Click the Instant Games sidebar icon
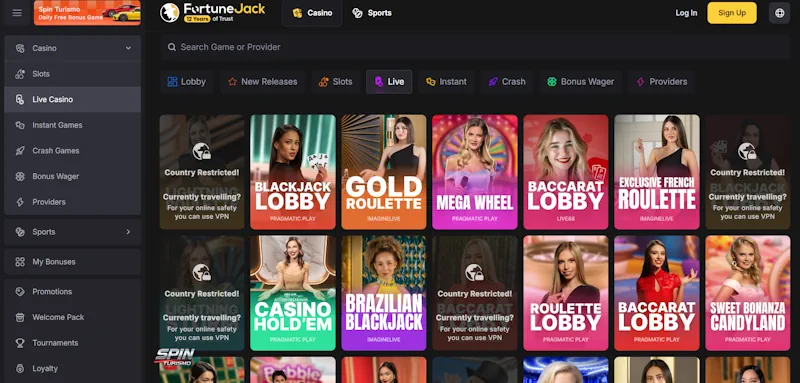800x383 pixels. (20, 125)
